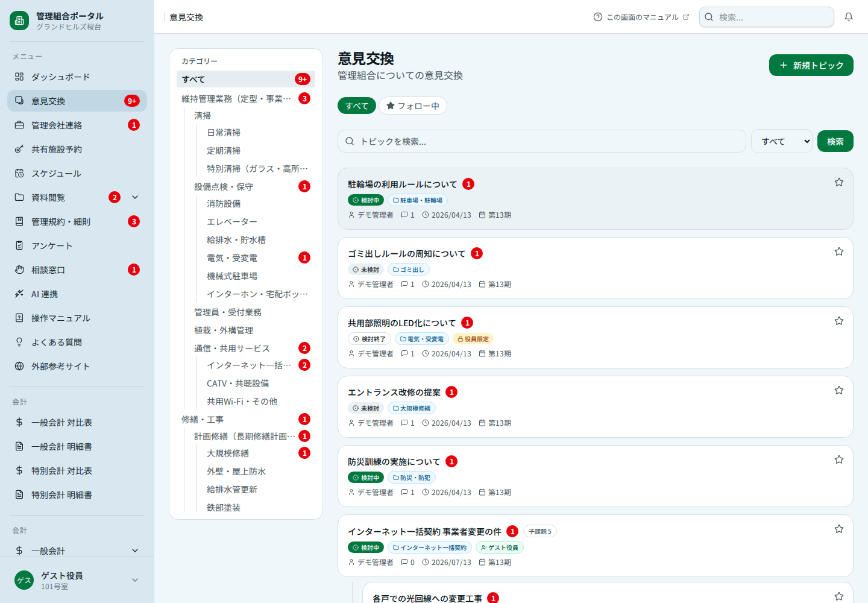Open the すべて status filter dropdown

pyautogui.click(x=782, y=141)
